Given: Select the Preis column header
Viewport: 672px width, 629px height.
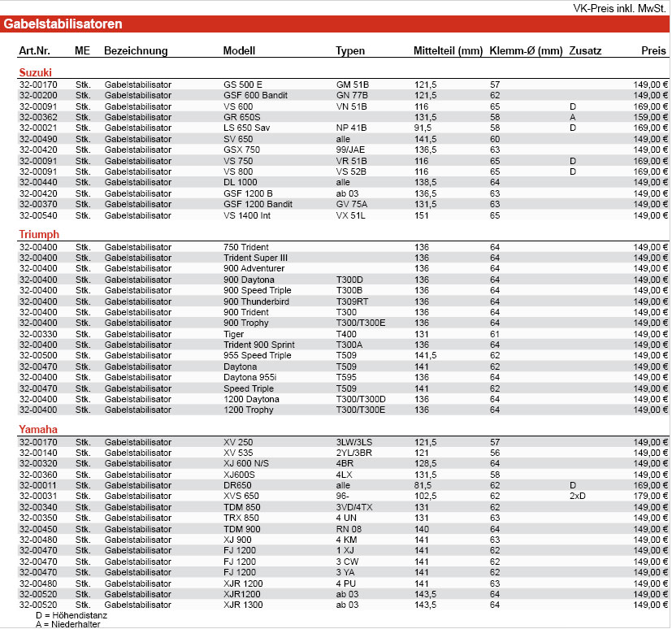Looking at the screenshot, I should pyautogui.click(x=652, y=51).
